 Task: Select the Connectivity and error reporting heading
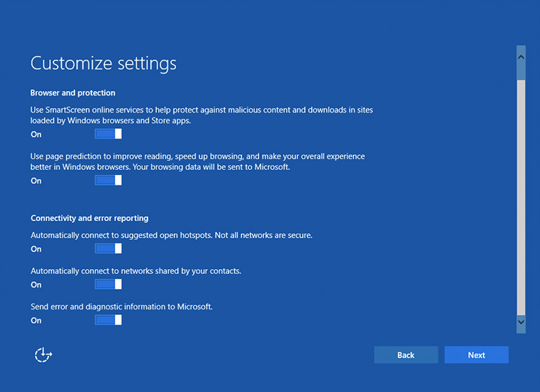click(x=89, y=218)
